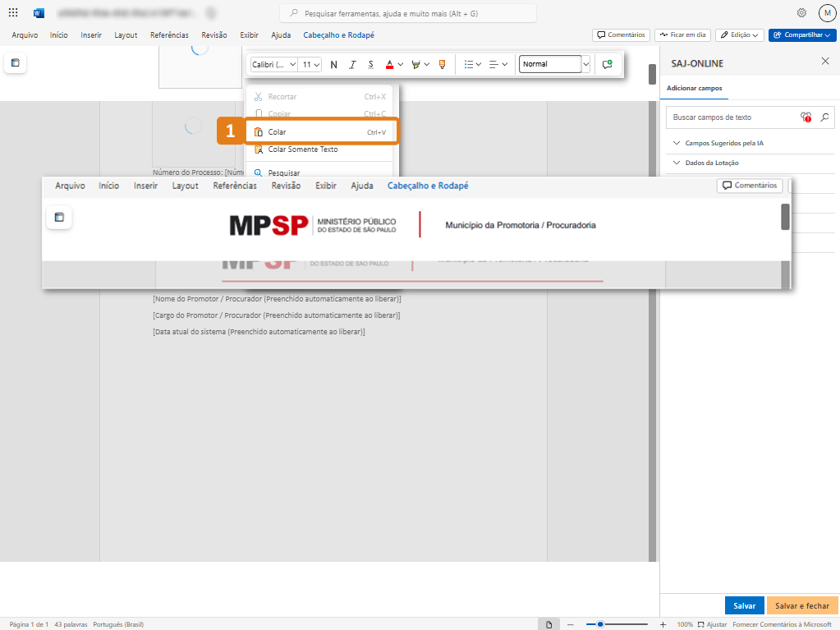This screenshot has width=840, height=630.
Task: Click the Salvar button
Action: [744, 605]
